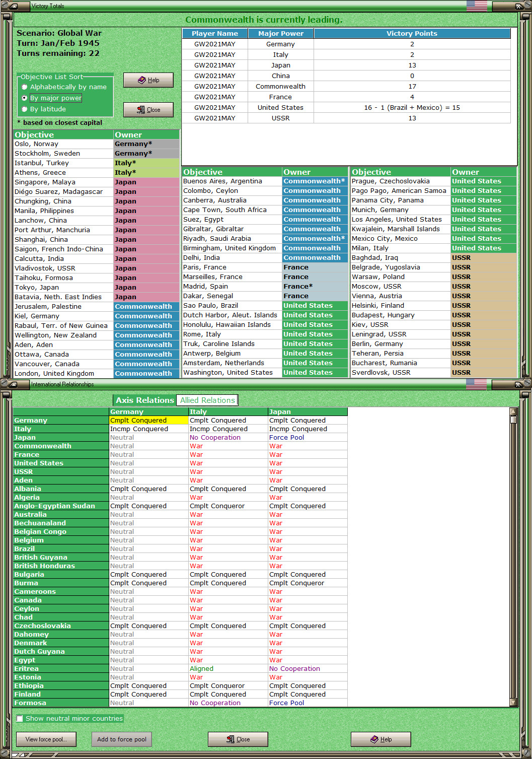Select the British Honduras row label

61,566
